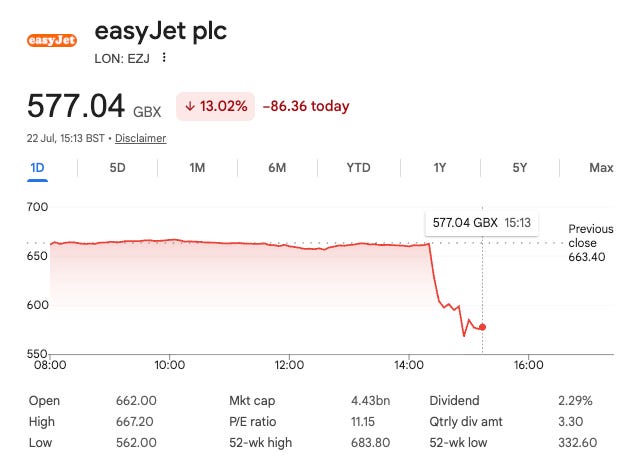Click the red current-price dot on chart
The width and height of the screenshot is (620, 470).
coord(482,327)
